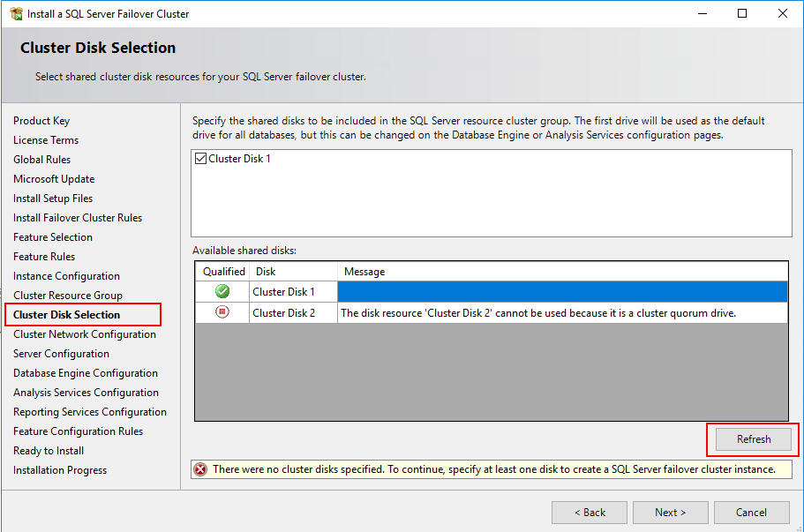
Task: Open the Global Rules step
Action: pos(42,160)
